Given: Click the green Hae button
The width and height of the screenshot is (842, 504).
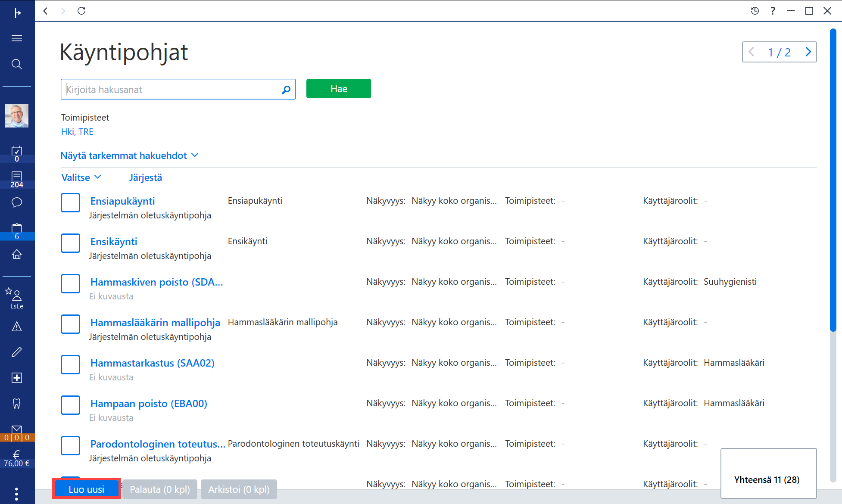Looking at the screenshot, I should pos(339,89).
